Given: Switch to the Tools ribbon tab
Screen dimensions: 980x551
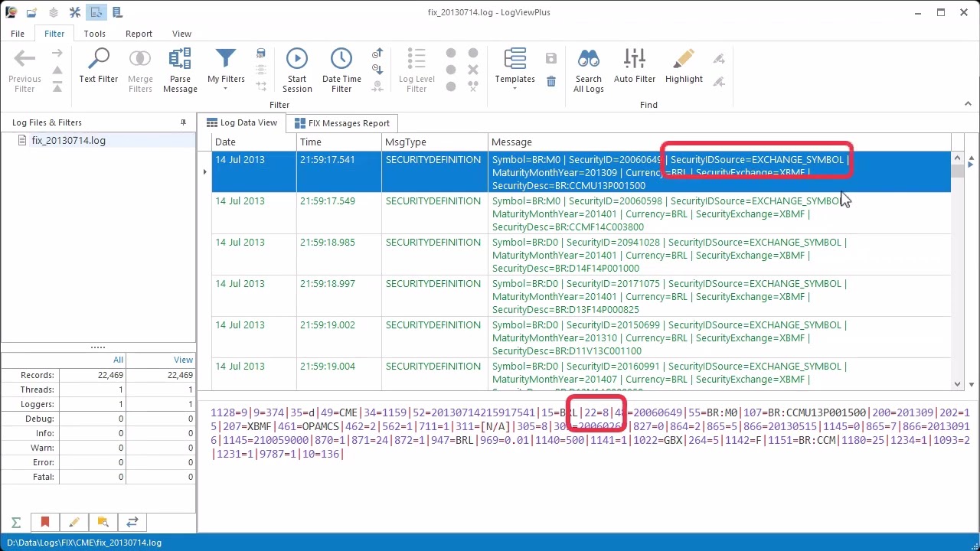Looking at the screenshot, I should (x=95, y=34).
